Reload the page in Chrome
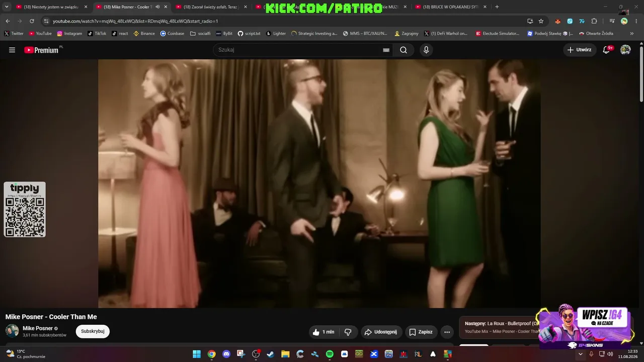 pyautogui.click(x=32, y=21)
